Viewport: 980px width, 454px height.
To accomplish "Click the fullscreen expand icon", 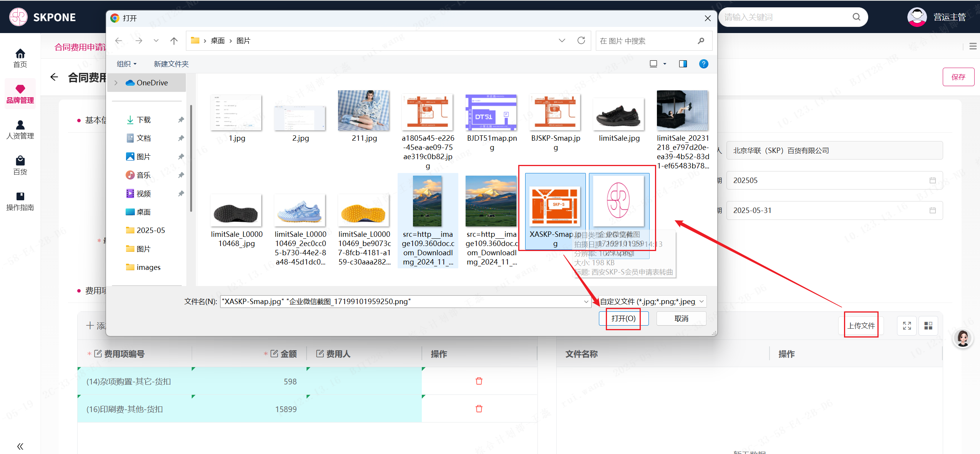I will (x=907, y=326).
